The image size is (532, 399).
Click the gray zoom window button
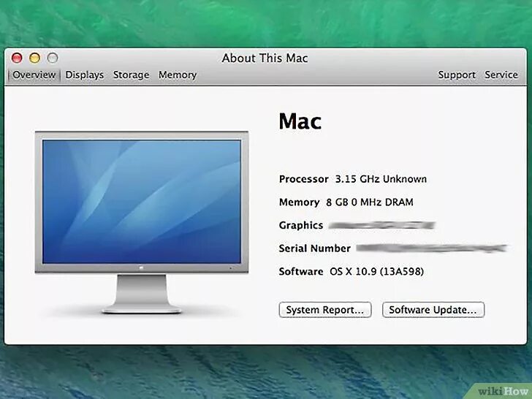point(53,58)
